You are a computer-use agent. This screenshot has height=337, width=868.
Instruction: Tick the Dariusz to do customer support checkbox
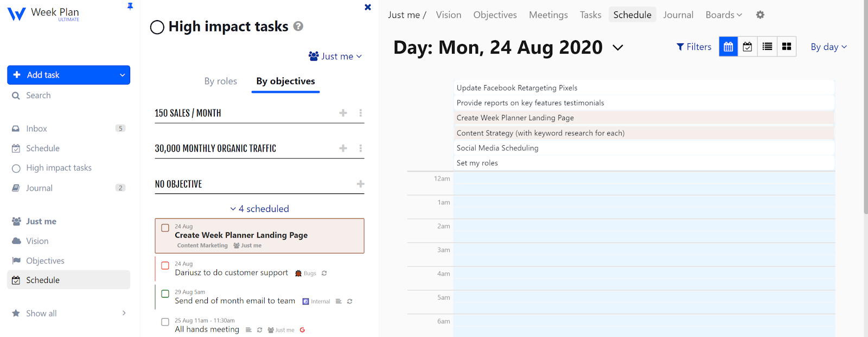click(165, 265)
